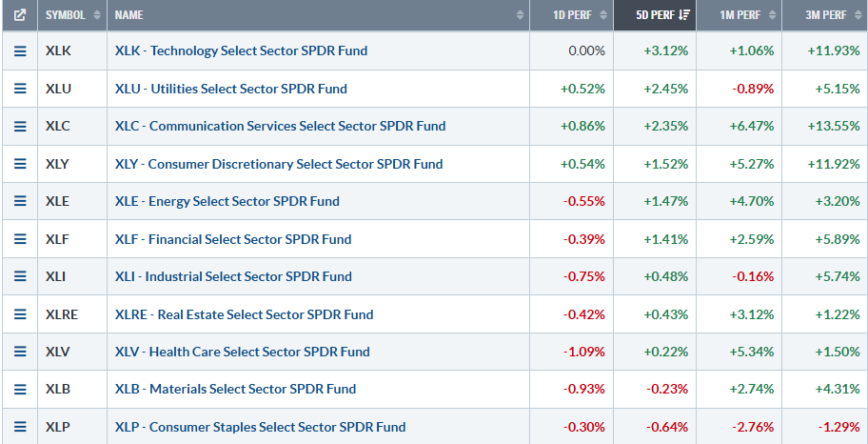Open the row menu for XLP
The height and width of the screenshot is (444, 868).
point(20,427)
